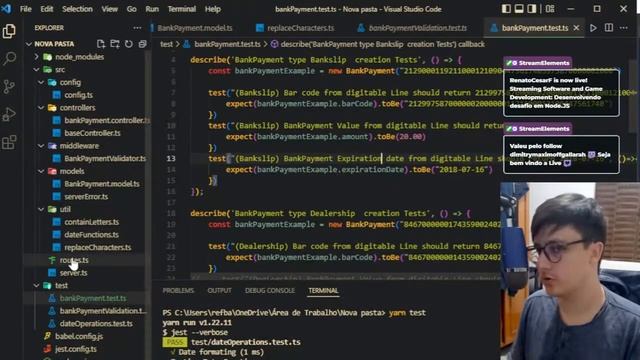Show the OUTPUT panel tab
Image resolution: width=640 pixels, height=360 pixels.
click(219, 290)
